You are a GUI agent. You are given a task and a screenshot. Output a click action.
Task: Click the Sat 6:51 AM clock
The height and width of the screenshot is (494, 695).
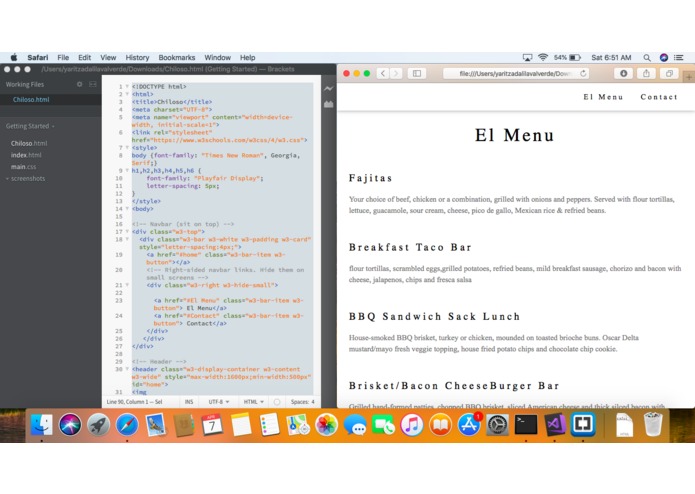coord(611,58)
